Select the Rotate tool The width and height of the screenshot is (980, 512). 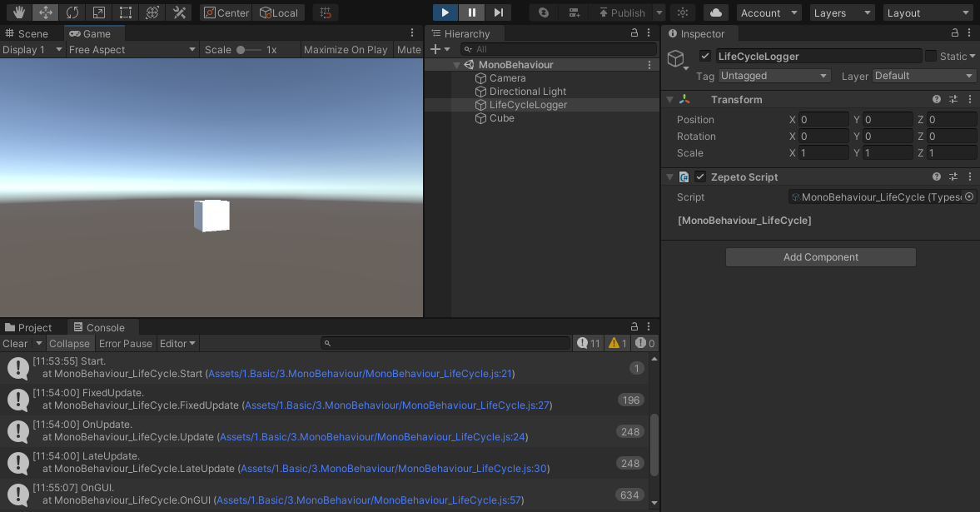pos(72,12)
